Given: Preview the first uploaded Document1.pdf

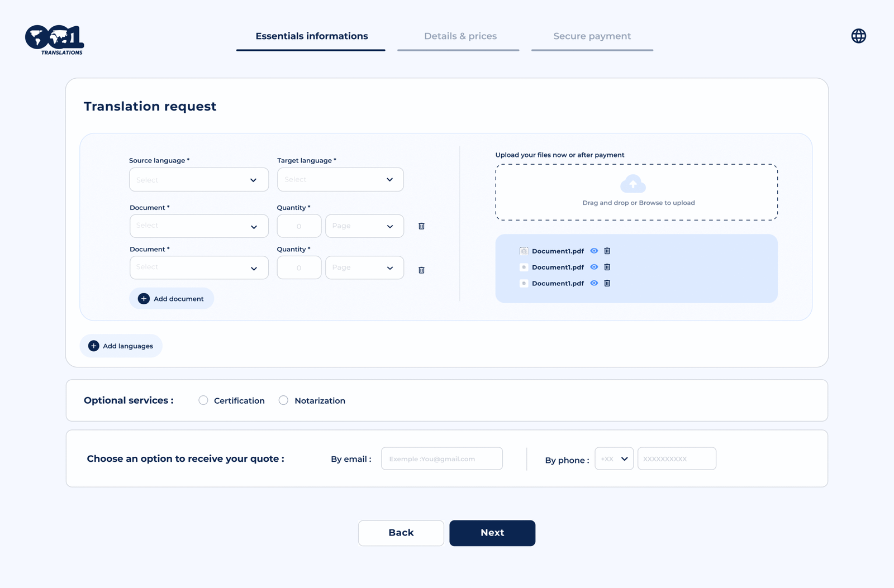Looking at the screenshot, I should tap(594, 251).
